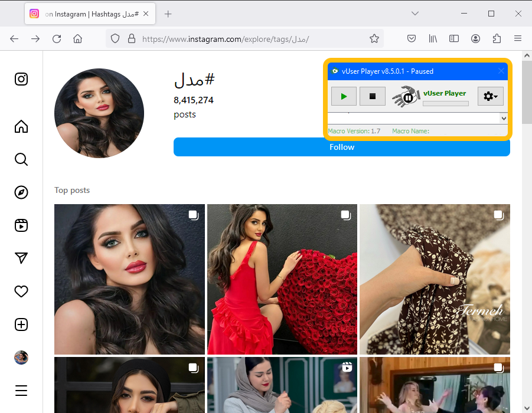Open the reel of woman in grey headscarf
532x413 pixels.
click(x=282, y=385)
